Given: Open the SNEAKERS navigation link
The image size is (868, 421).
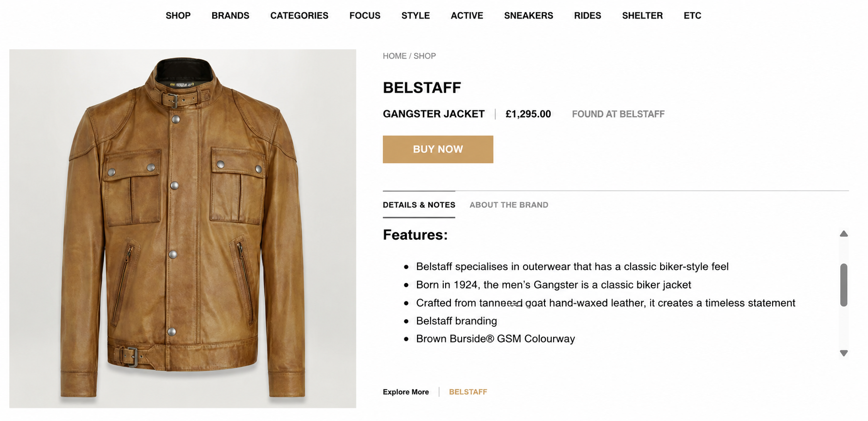Looking at the screenshot, I should 528,15.
